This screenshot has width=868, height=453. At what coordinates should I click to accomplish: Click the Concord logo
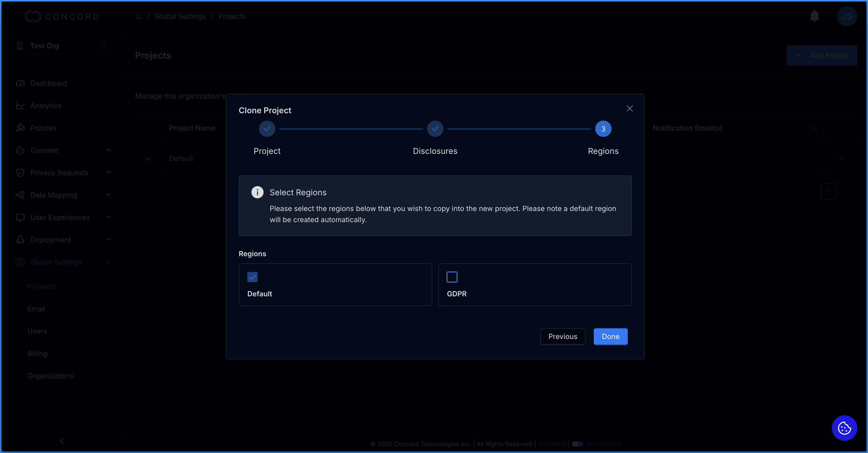62,16
